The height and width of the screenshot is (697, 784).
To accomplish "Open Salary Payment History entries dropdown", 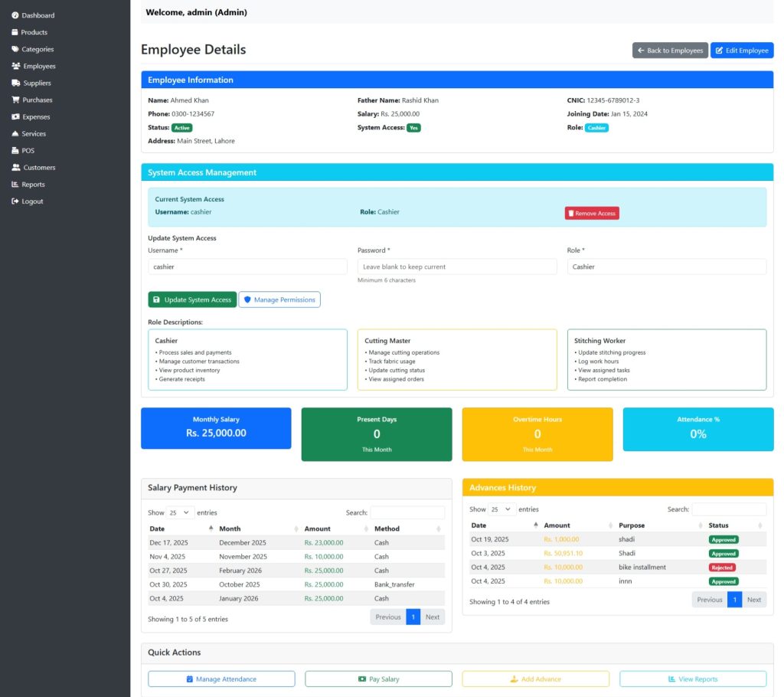I will (181, 512).
